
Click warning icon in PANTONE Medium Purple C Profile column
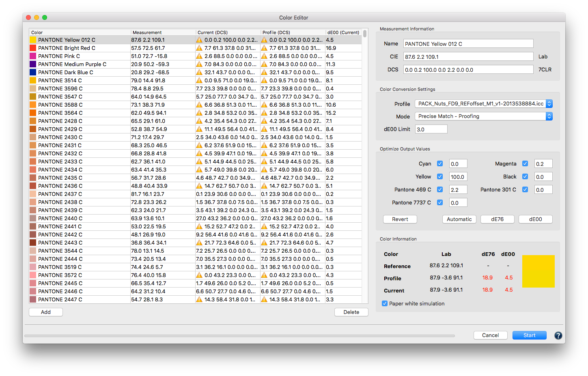[x=264, y=64]
